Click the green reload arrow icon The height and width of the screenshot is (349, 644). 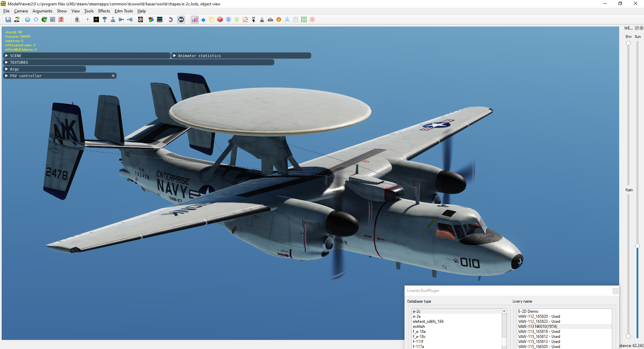pyautogui.click(x=44, y=19)
